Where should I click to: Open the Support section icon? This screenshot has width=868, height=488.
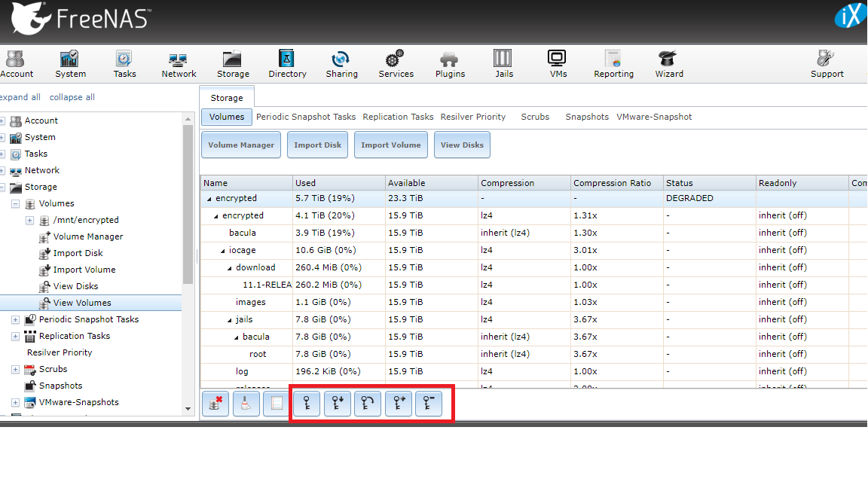[827, 63]
